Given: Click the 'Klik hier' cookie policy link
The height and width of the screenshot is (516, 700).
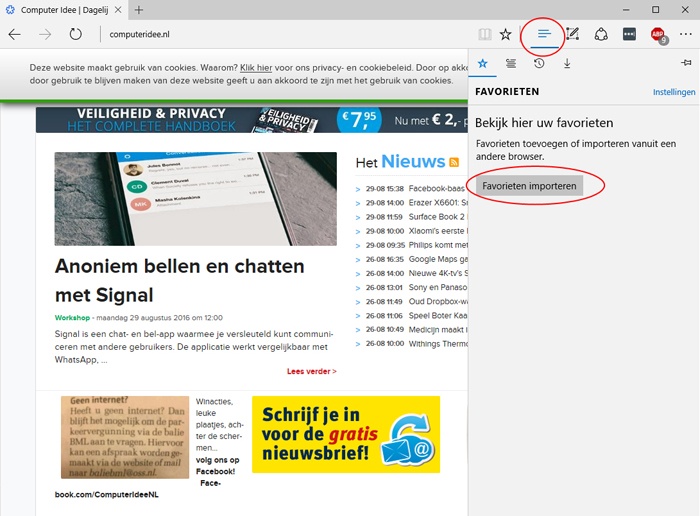Looking at the screenshot, I should click(x=256, y=68).
